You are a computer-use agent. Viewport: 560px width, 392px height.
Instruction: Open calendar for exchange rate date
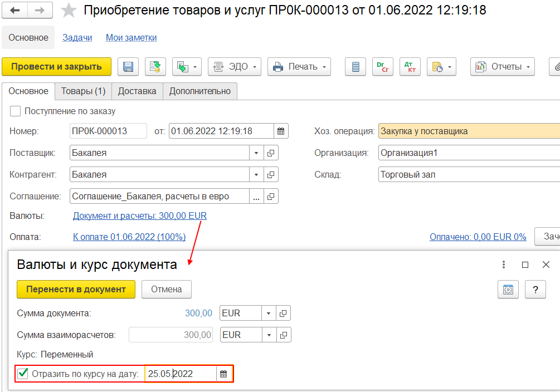223,374
